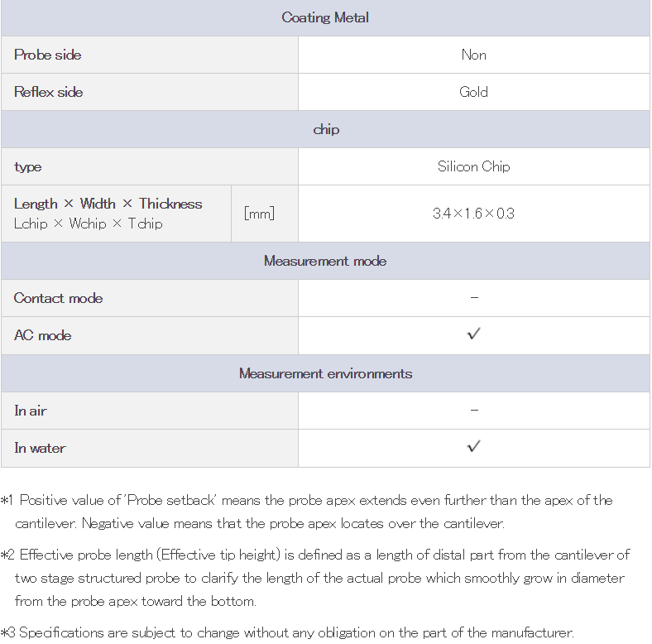Click the [mm] unit cell
The image size is (652, 644).
pyautogui.click(x=265, y=214)
